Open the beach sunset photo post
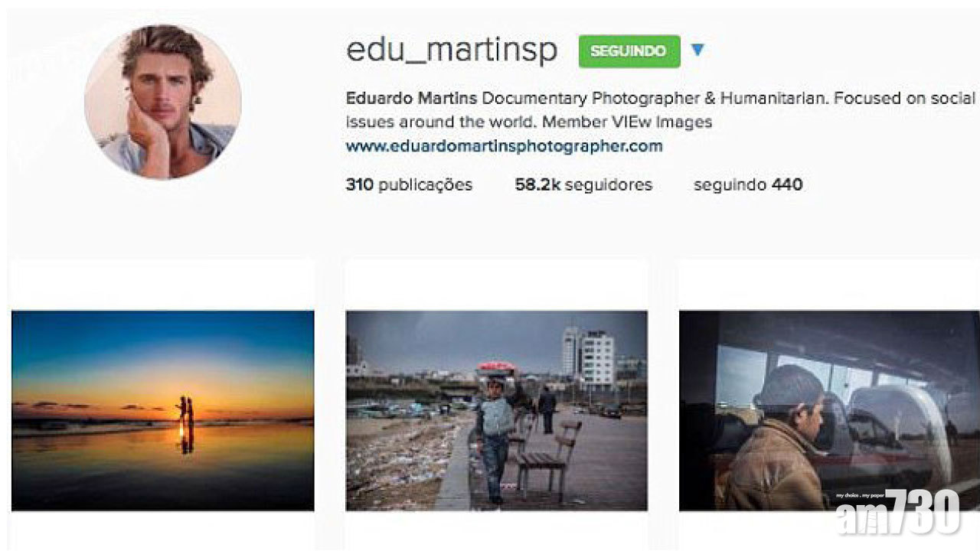The image size is (980, 551). [163, 410]
